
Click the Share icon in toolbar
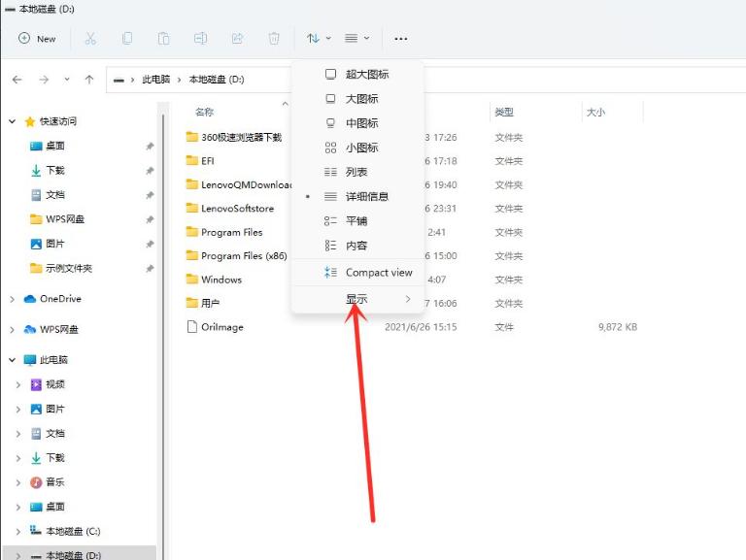[237, 39]
